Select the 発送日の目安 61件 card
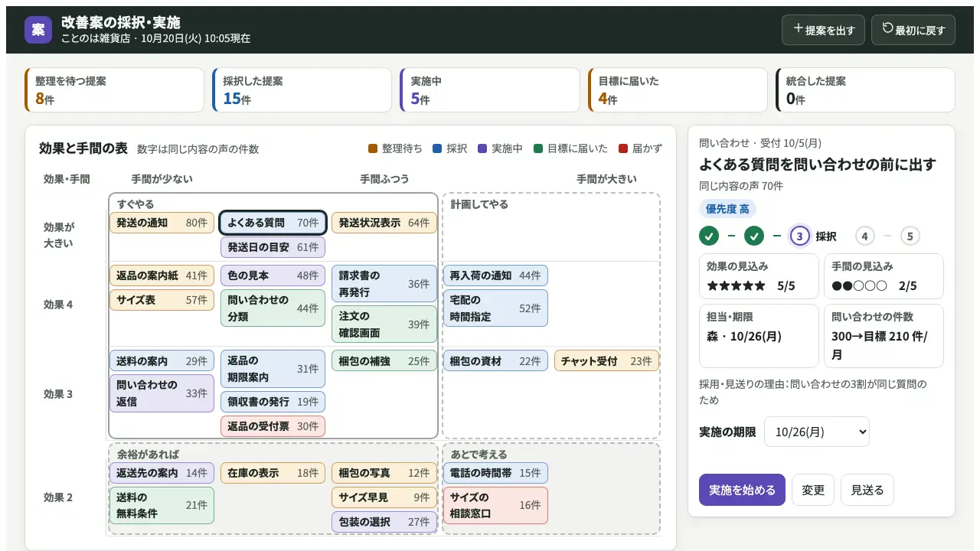980x551 pixels. click(x=273, y=247)
